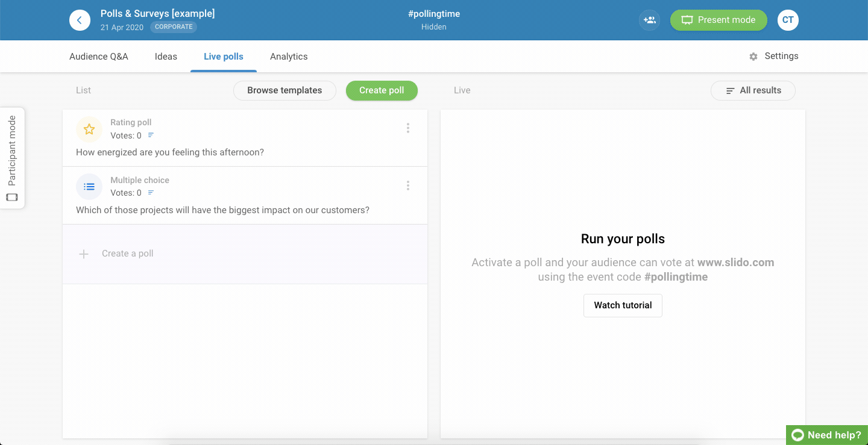Screen dimensions: 868x445
Task: Click the green Create poll button
Action: pyautogui.click(x=382, y=90)
